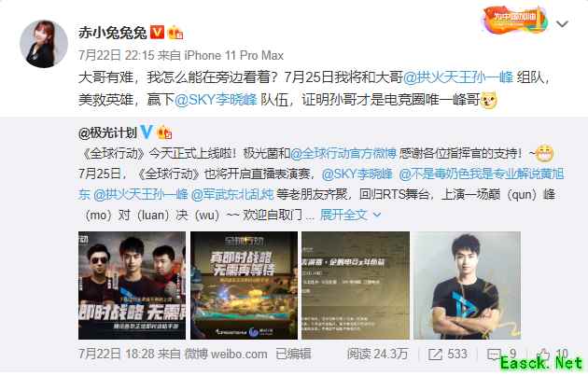
Task: Click the member badge icon next to 极光计划
Action: point(164,132)
